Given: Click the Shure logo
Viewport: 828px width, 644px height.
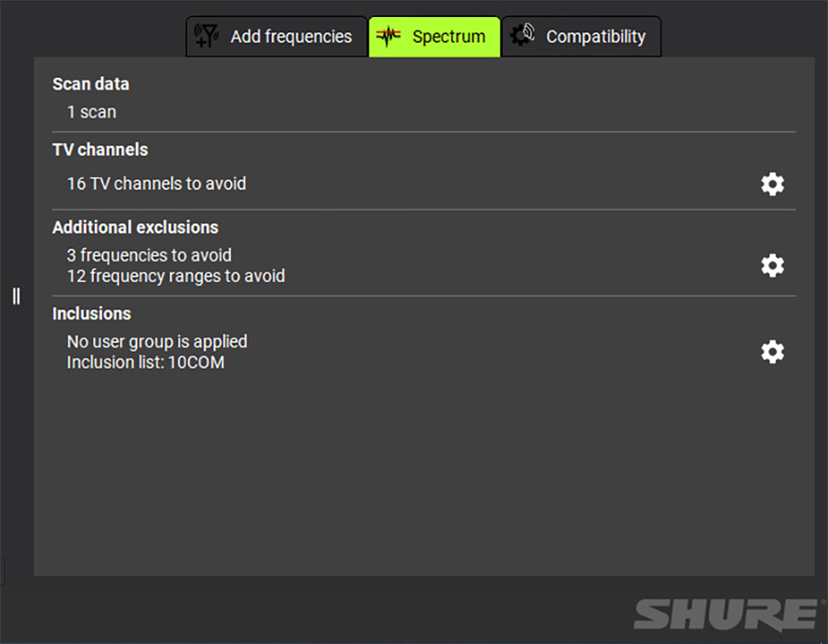Looking at the screenshot, I should 730,614.
